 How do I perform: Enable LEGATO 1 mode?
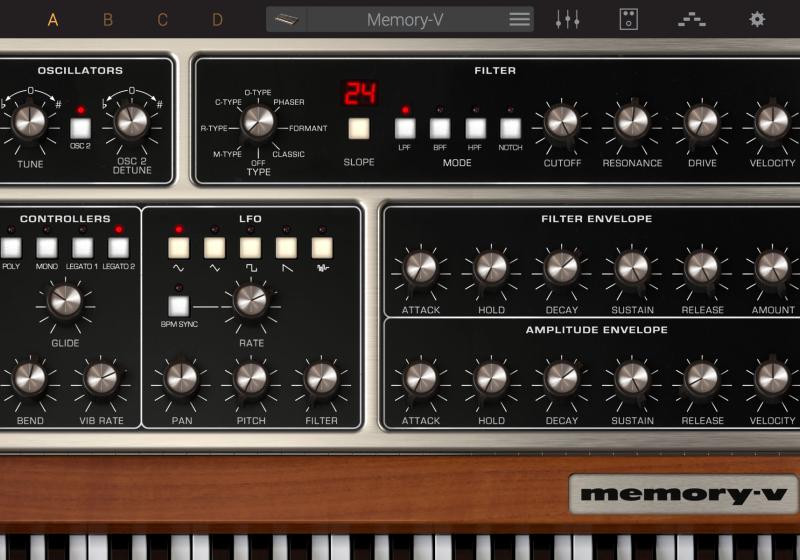tap(82, 248)
